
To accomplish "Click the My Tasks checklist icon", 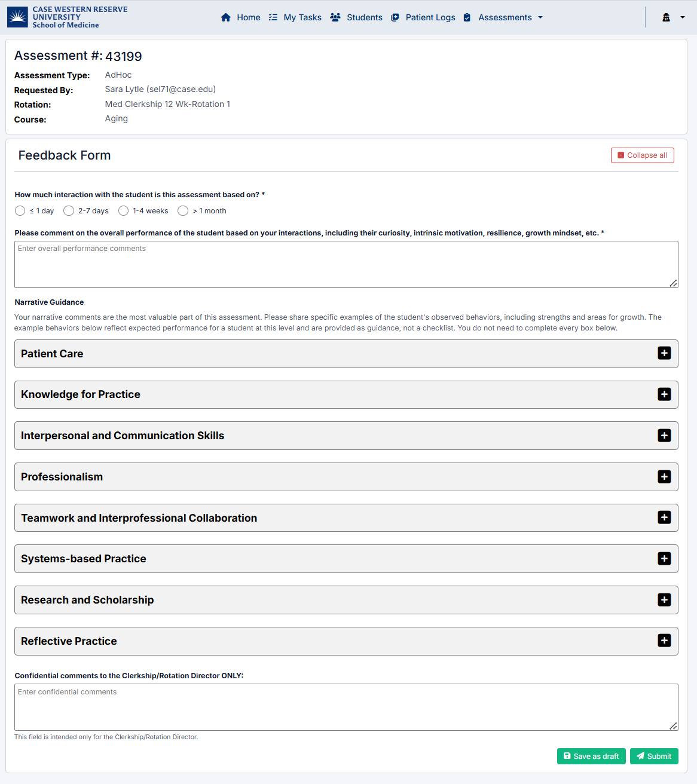I will [273, 17].
